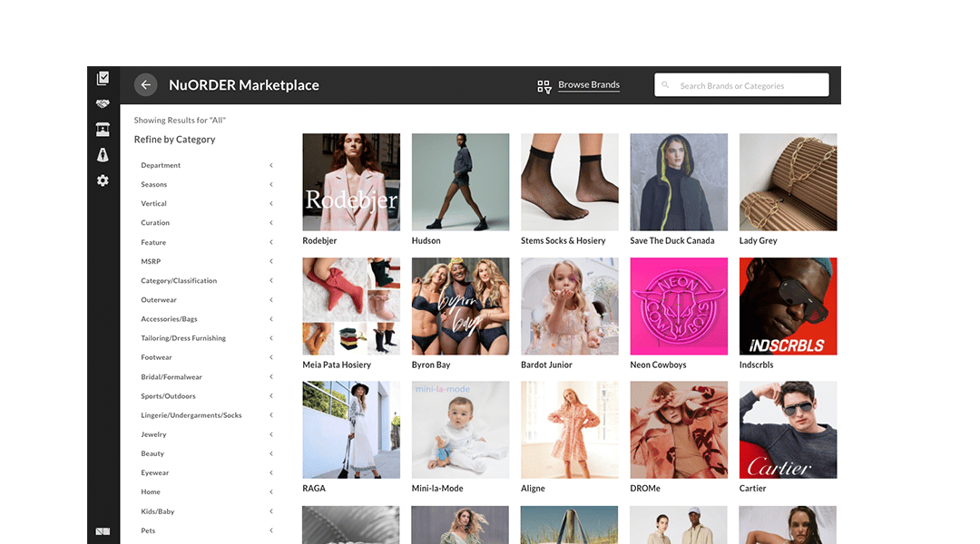Expand the Curation category filter
The height and width of the screenshot is (544, 980).
click(206, 223)
